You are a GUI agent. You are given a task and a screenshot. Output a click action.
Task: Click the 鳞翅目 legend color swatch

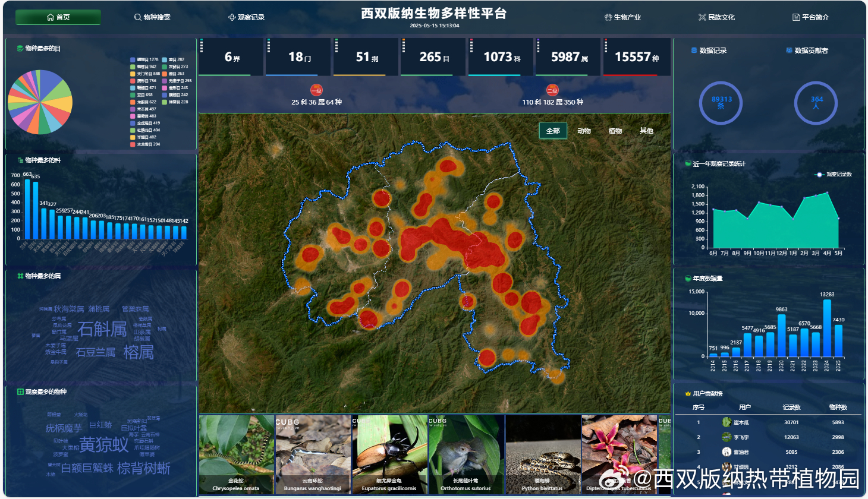(x=133, y=59)
